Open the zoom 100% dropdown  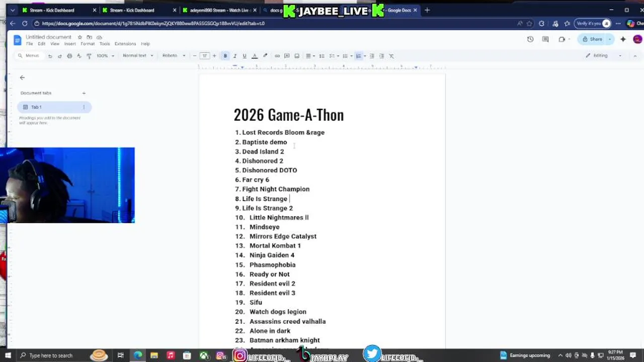(105, 56)
